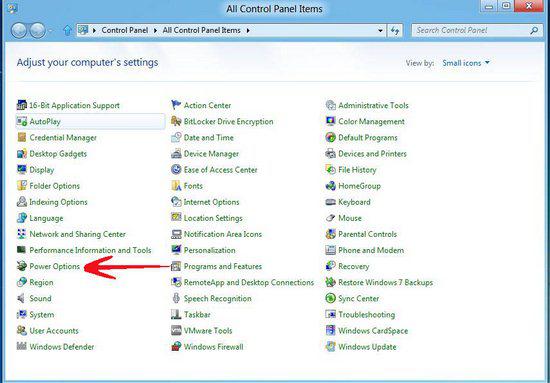This screenshot has height=383, width=550.
Task: Click the Back navigation button
Action: (x=19, y=31)
